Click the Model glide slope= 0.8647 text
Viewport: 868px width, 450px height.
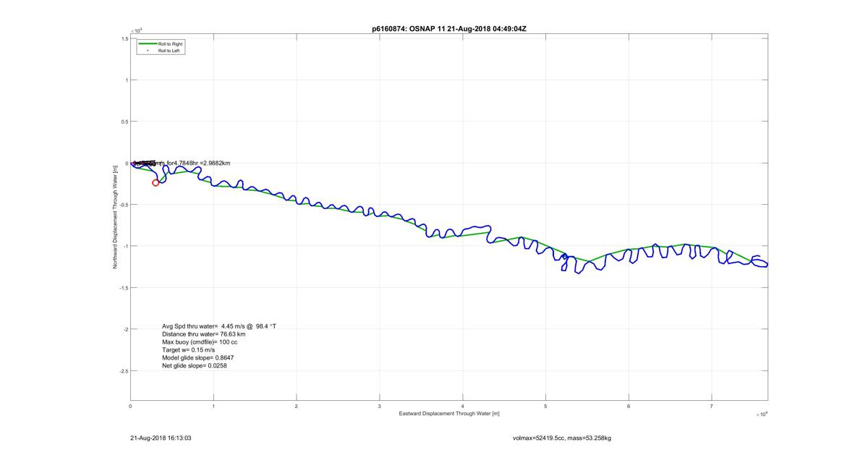point(197,358)
